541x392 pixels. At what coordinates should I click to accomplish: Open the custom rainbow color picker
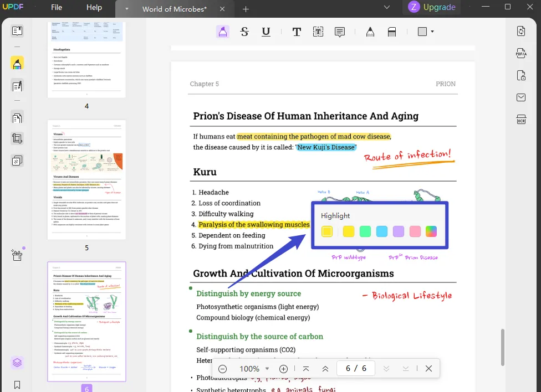pyautogui.click(x=431, y=231)
